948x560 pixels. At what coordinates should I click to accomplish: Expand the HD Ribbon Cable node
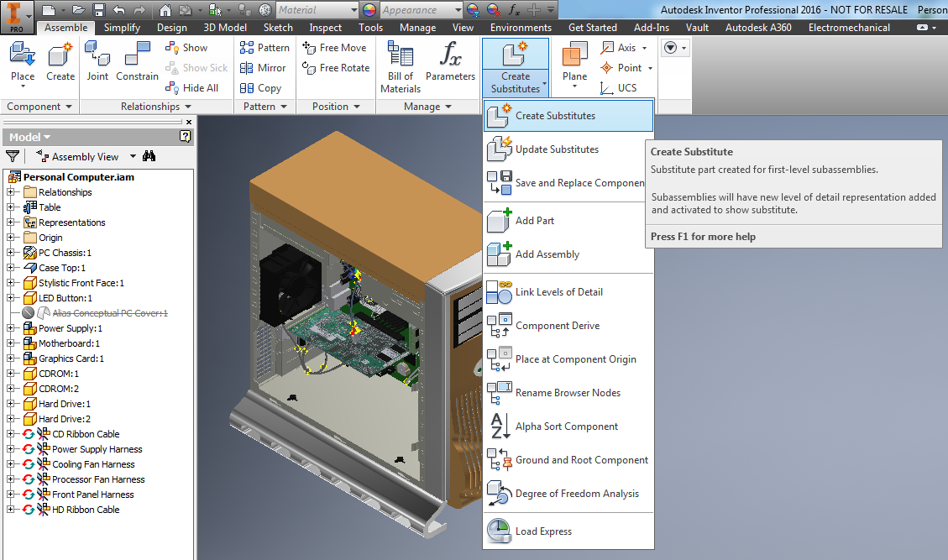[x=10, y=510]
